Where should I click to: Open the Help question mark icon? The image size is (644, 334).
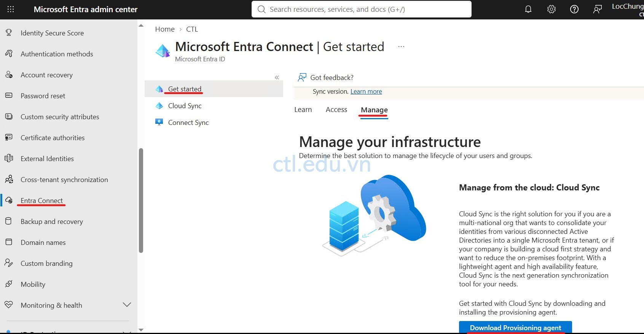tap(574, 9)
